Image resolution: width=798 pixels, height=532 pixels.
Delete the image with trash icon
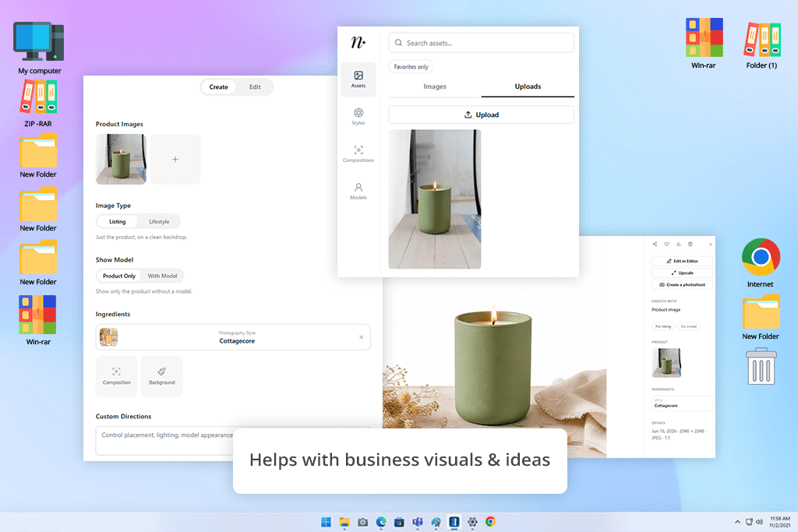(x=690, y=244)
